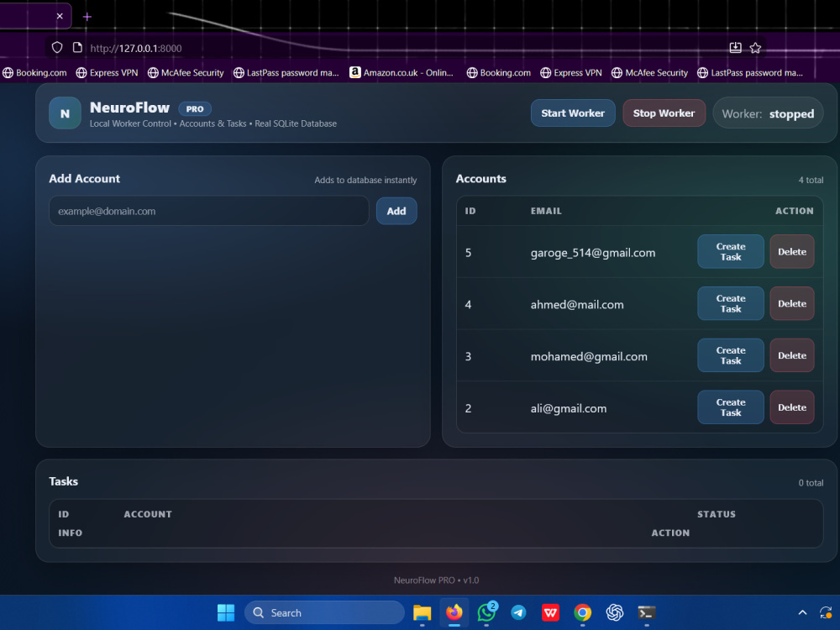This screenshot has height=630, width=840.
Task: Open File Explorer from the taskbar
Action: pyautogui.click(x=423, y=612)
